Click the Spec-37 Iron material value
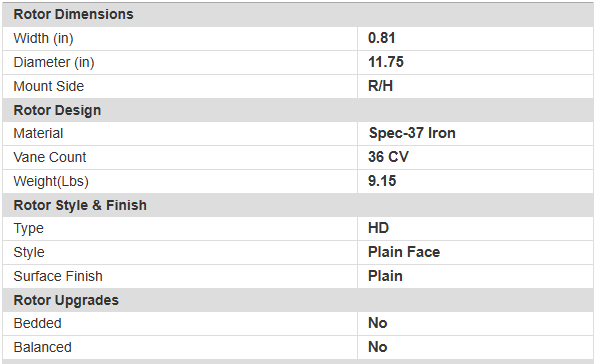Viewport: 595px width, 364px height. [x=412, y=133]
